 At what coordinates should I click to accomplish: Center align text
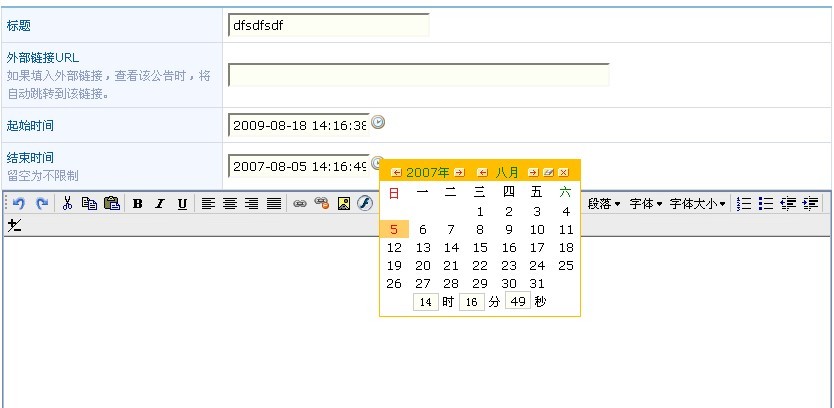230,204
